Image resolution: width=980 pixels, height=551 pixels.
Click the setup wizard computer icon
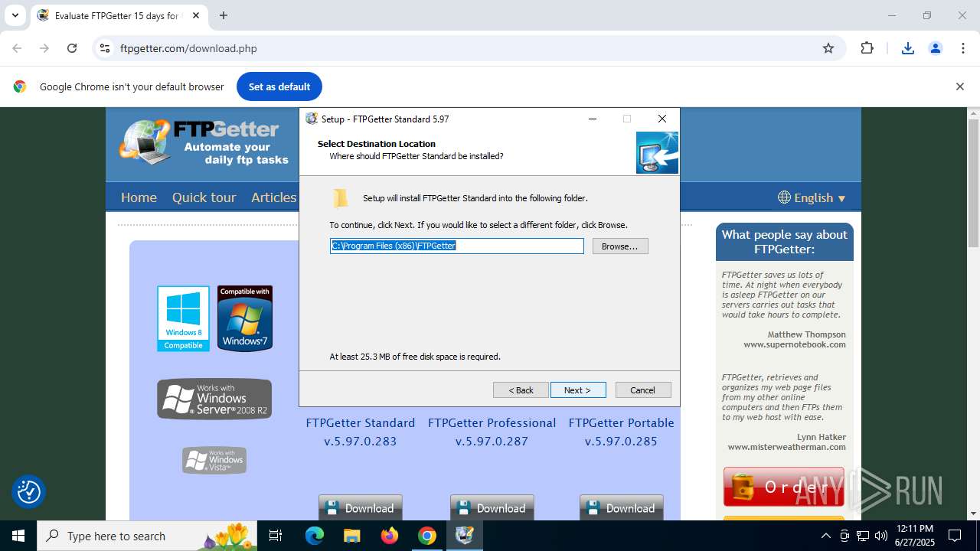[x=657, y=152]
